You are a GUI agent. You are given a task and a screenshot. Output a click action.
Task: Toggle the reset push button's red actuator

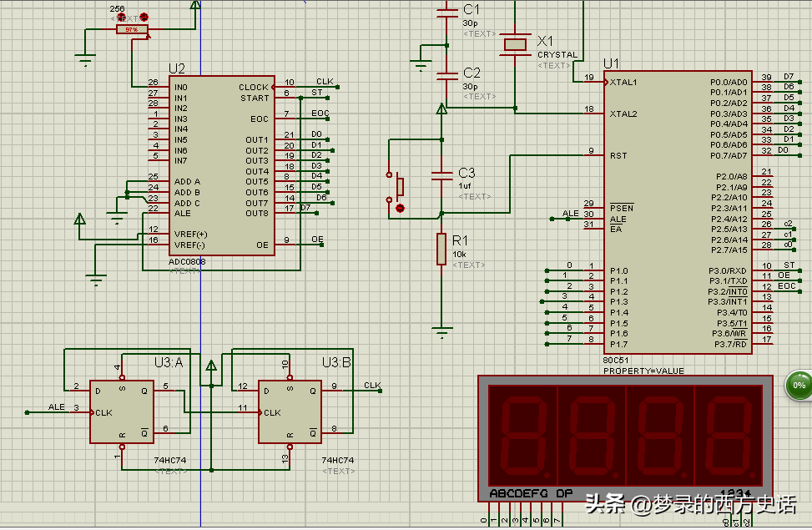click(400, 208)
